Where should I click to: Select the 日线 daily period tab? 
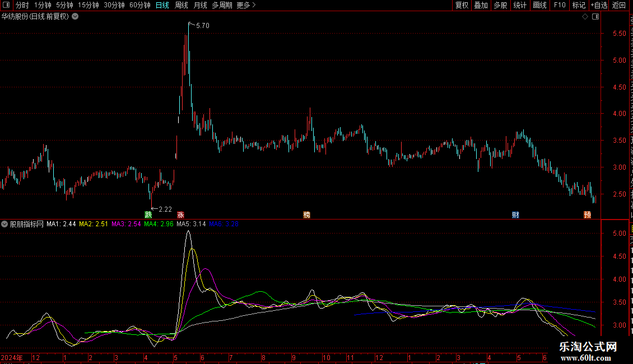pos(162,5)
